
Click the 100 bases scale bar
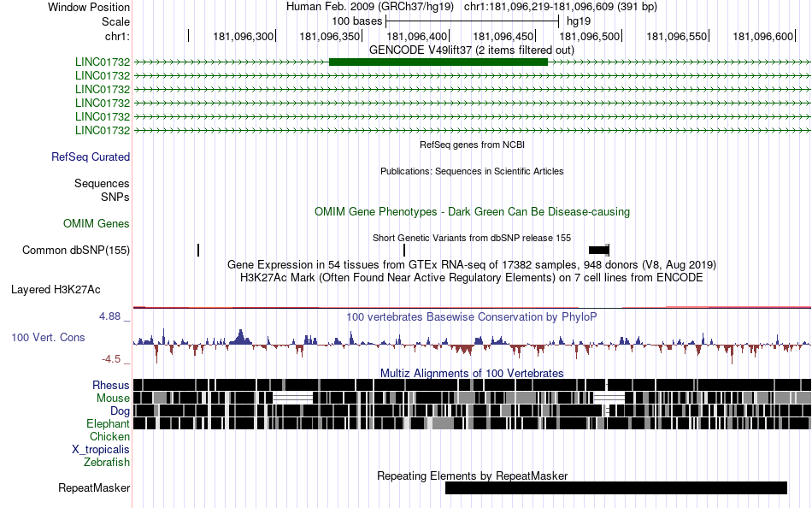[473, 21]
